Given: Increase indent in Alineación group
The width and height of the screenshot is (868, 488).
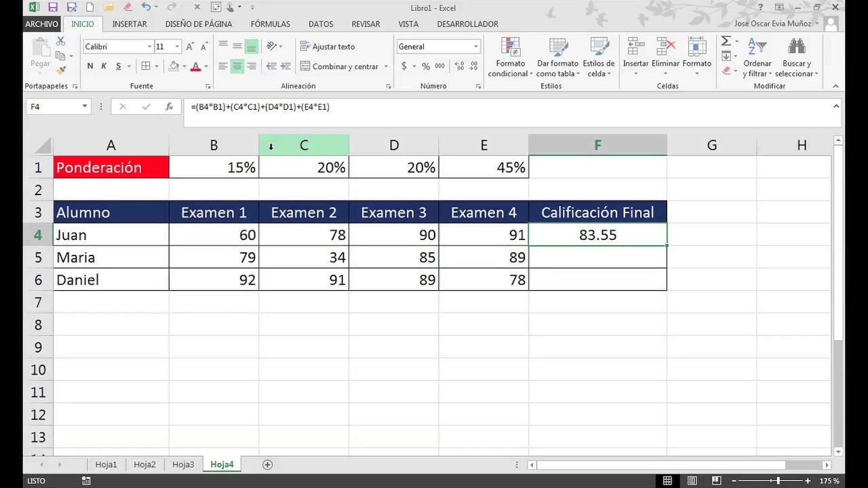Looking at the screenshot, I should [285, 66].
